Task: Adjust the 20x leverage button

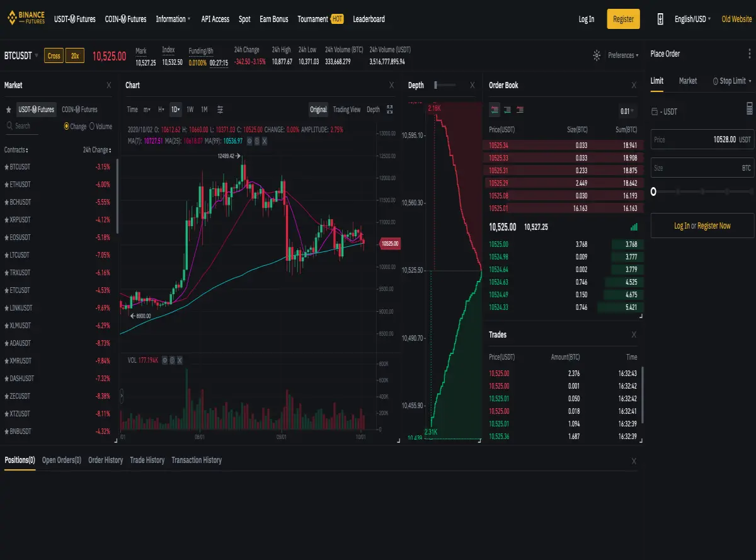Action: click(75, 56)
